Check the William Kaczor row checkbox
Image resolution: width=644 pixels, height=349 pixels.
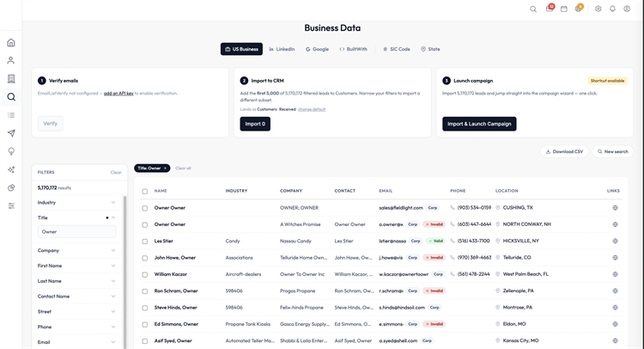[x=144, y=274]
